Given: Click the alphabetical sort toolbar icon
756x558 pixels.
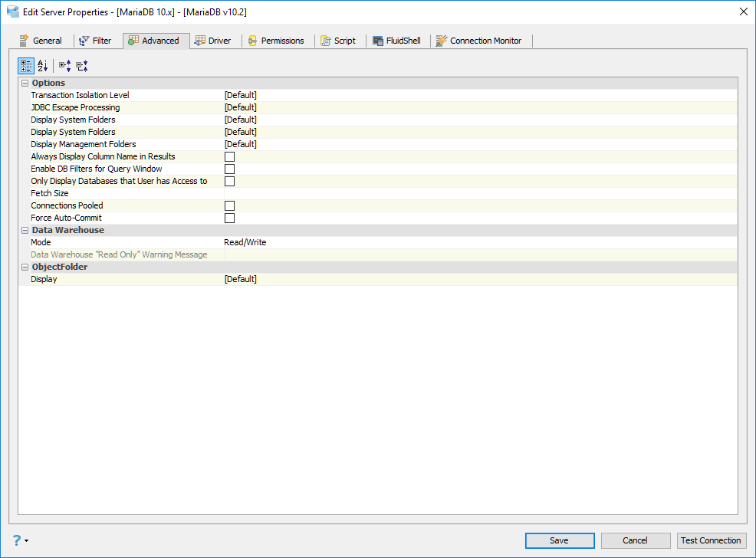Looking at the screenshot, I should 42,65.
